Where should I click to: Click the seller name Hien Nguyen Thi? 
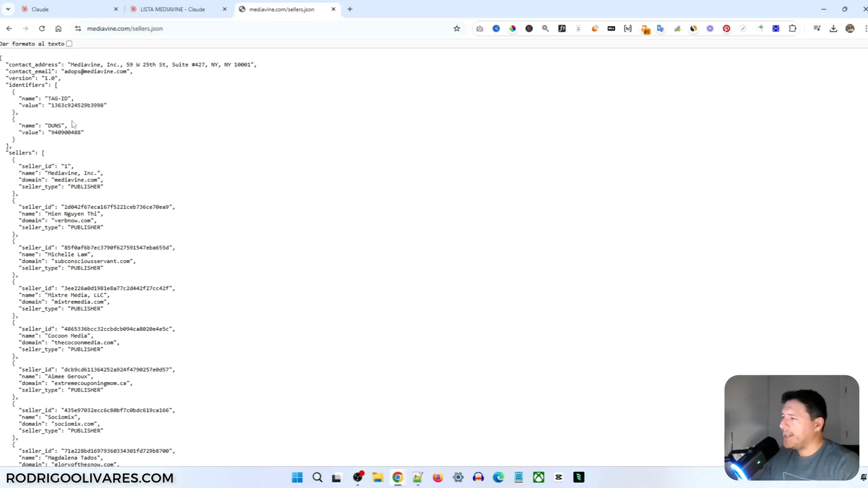(73, 214)
